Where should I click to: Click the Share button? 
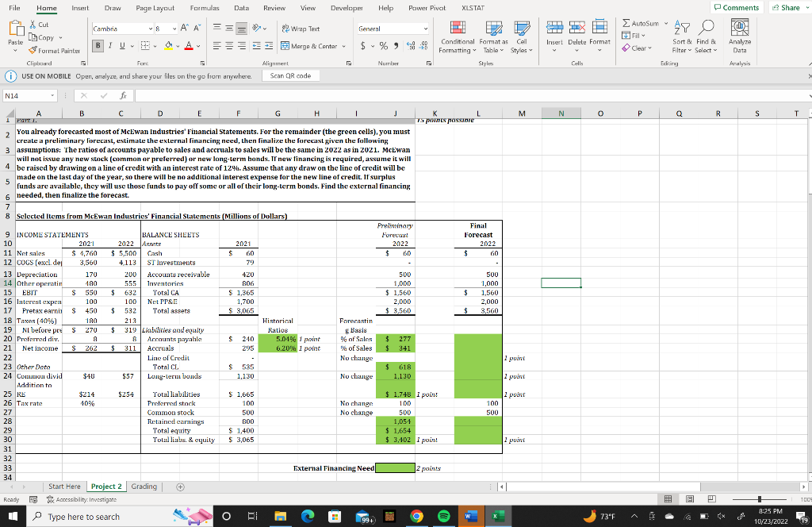(x=786, y=7)
